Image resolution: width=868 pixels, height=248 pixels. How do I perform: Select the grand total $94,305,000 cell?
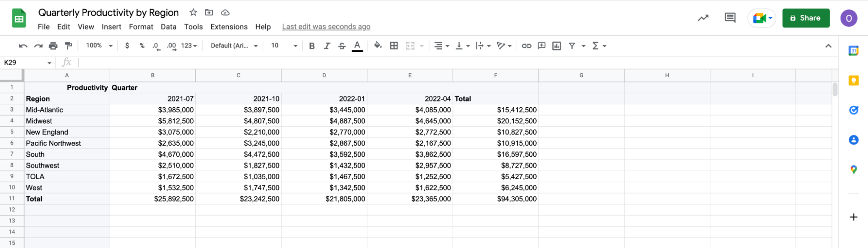495,199
